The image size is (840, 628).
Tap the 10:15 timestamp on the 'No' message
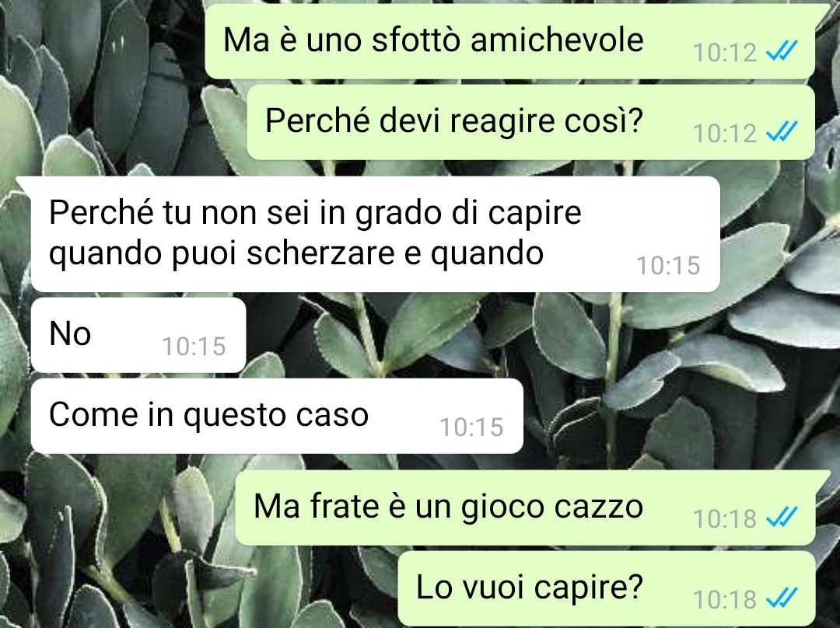(194, 347)
